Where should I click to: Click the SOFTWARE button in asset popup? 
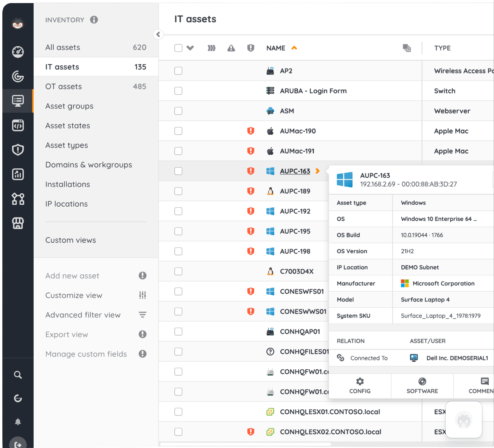click(x=422, y=386)
